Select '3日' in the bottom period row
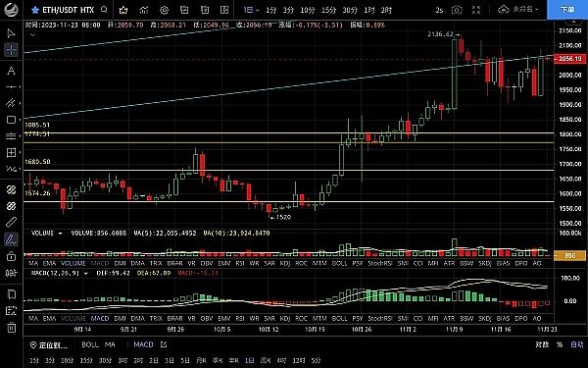The image size is (588, 368). 170,360
